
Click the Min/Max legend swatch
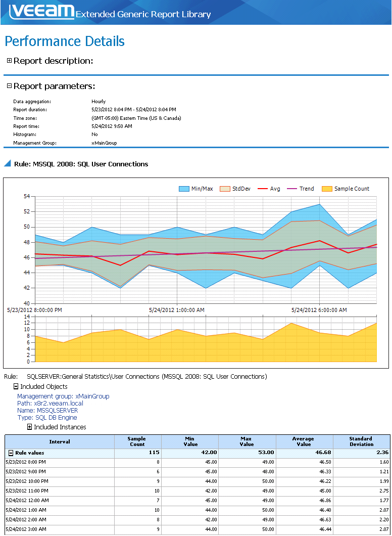coord(184,189)
